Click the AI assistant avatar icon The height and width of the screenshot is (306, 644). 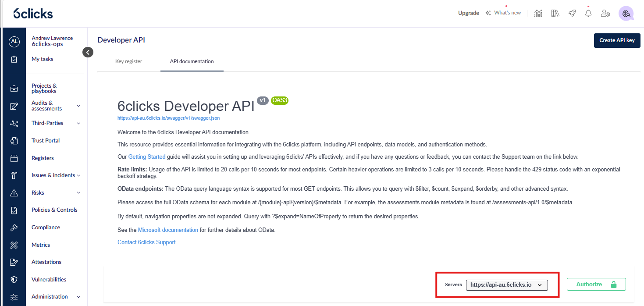click(626, 13)
